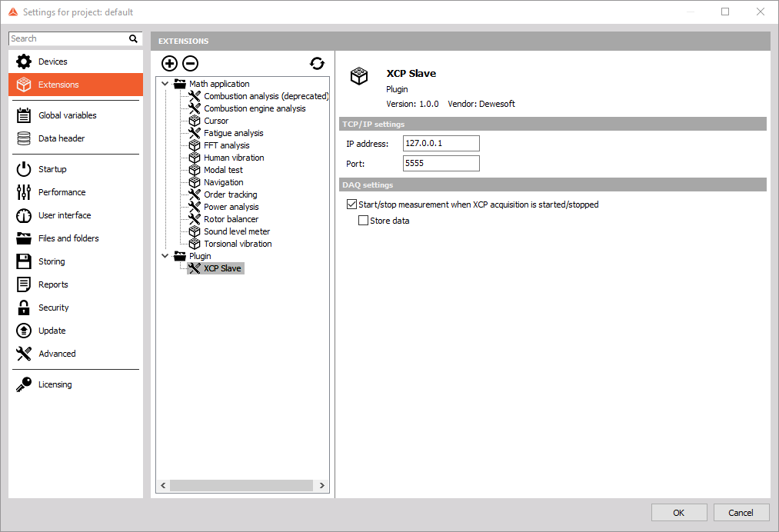Enable the Store data checkbox
This screenshot has height=532, width=779.
(x=363, y=220)
